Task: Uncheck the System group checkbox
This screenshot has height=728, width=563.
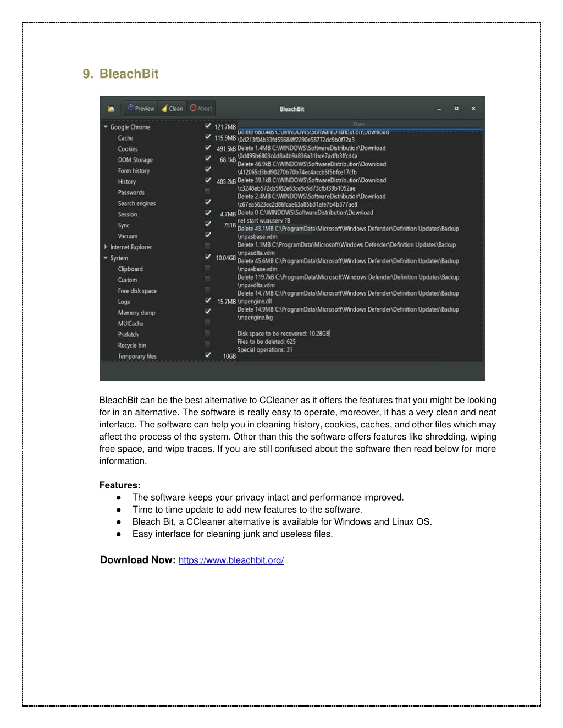Action: pyautogui.click(x=208, y=257)
